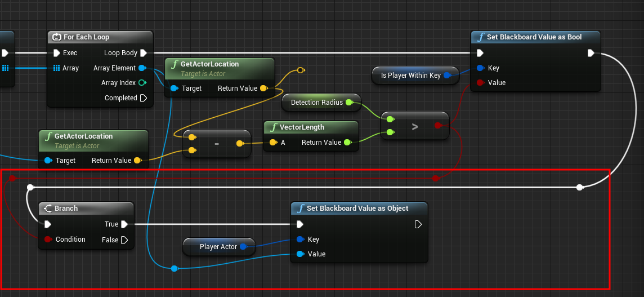Image resolution: width=644 pixels, height=297 pixels.
Task: Click the output pin of the subtract node
Action: (240, 144)
